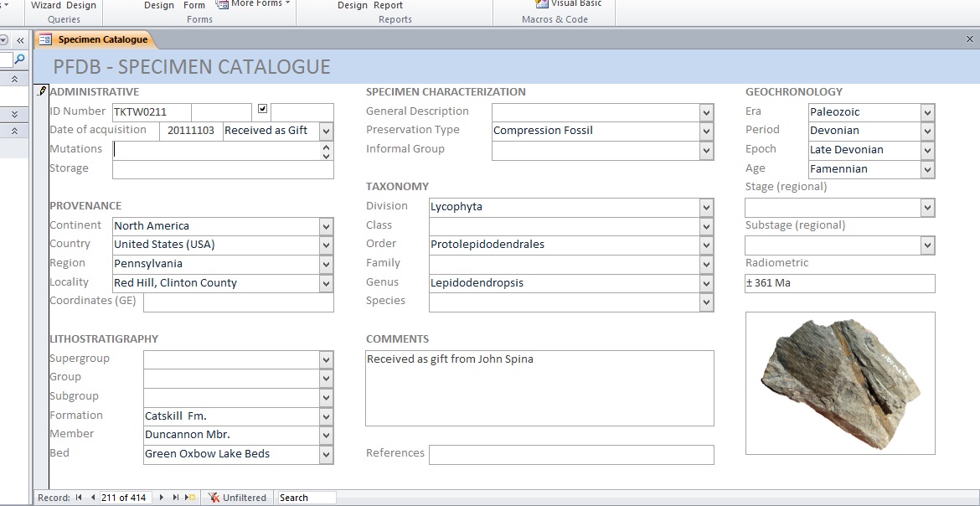Open the Genus dropdown arrow
The width and height of the screenshot is (980, 506).
pyautogui.click(x=706, y=284)
